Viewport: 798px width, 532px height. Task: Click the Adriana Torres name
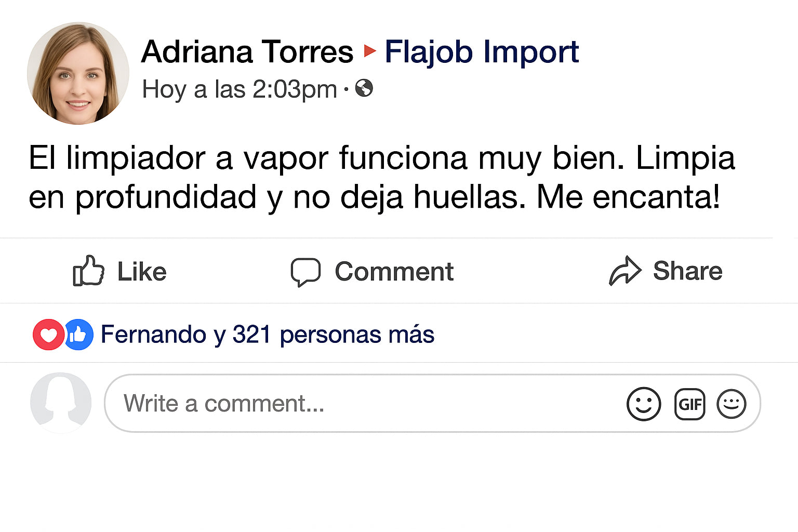click(x=247, y=51)
